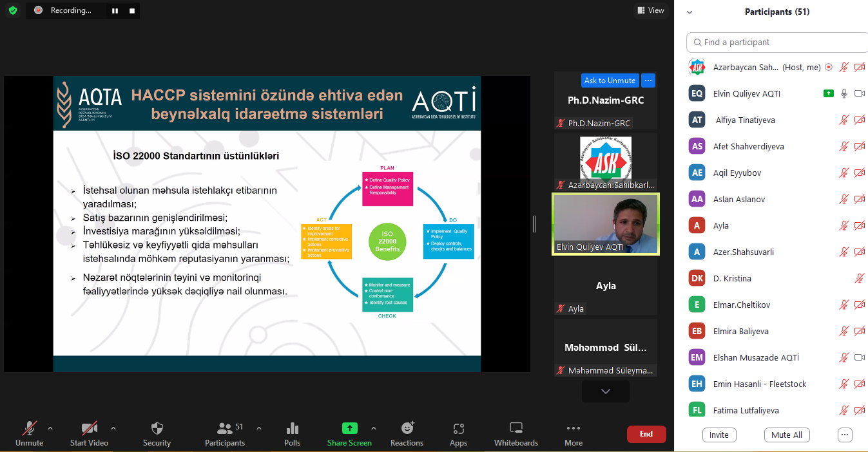Viewport: 868px width, 452px height.
Task: Open the More menu in toolbar
Action: [x=574, y=433]
